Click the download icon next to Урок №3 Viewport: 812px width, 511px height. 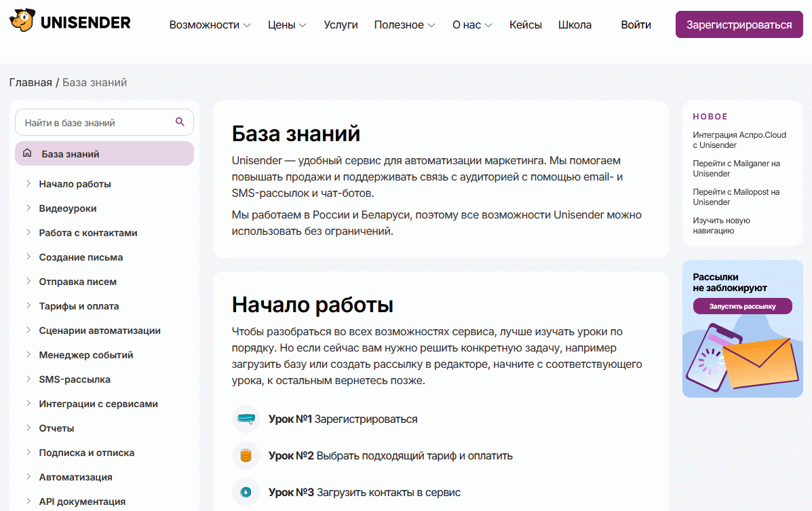click(x=246, y=493)
